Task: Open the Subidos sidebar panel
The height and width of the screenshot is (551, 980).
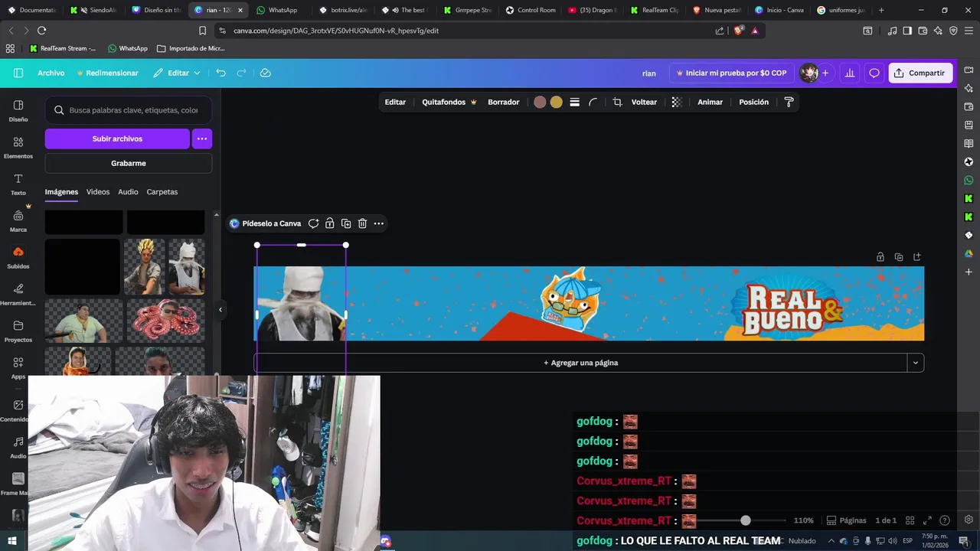Action: pos(18,257)
